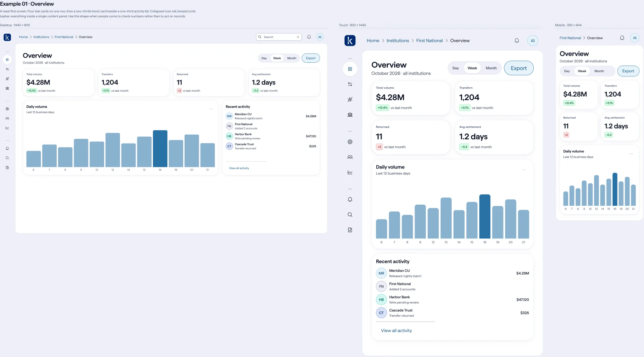
Task: Open Daily volume options menu in Desktop frame
Action: click(x=211, y=109)
